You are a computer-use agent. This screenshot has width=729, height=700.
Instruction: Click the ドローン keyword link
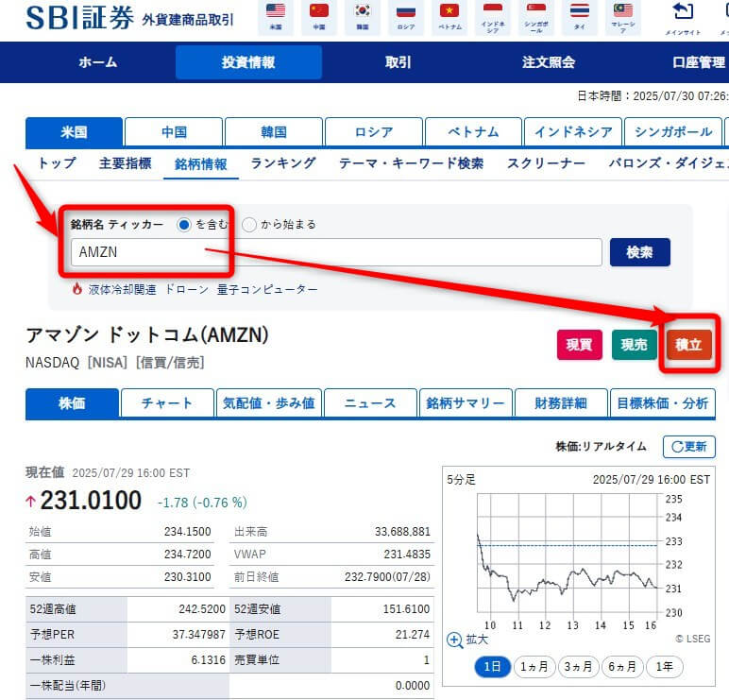187,289
